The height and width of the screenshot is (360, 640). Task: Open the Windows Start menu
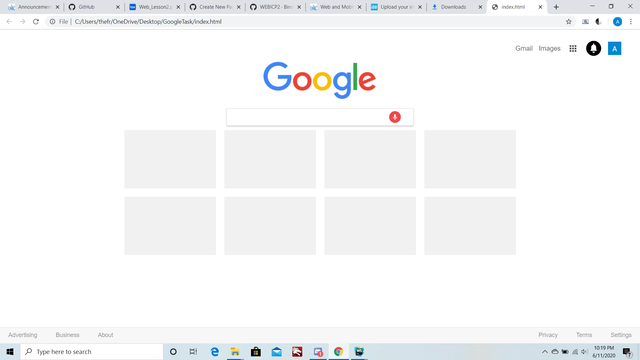click(10, 351)
